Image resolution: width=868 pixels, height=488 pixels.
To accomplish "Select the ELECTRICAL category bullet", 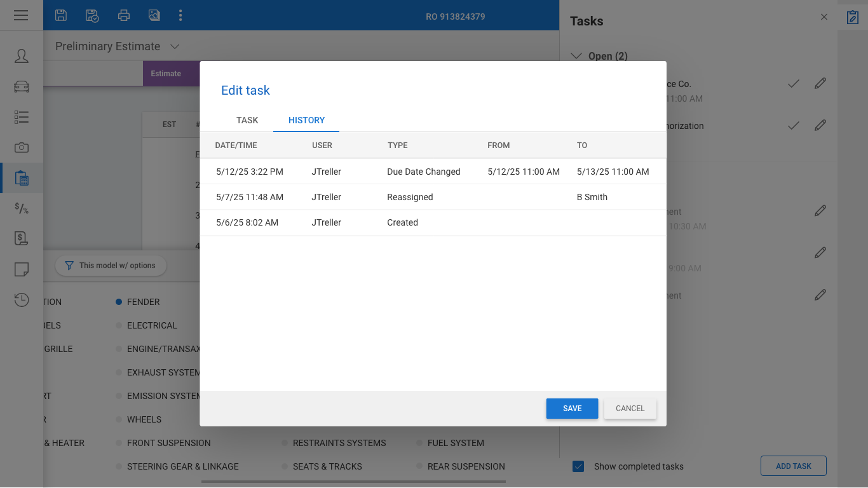I will [x=119, y=325].
